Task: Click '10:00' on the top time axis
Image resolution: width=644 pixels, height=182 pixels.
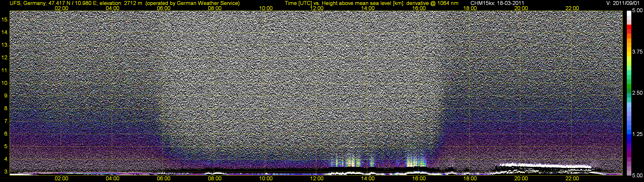Action: [266, 8]
